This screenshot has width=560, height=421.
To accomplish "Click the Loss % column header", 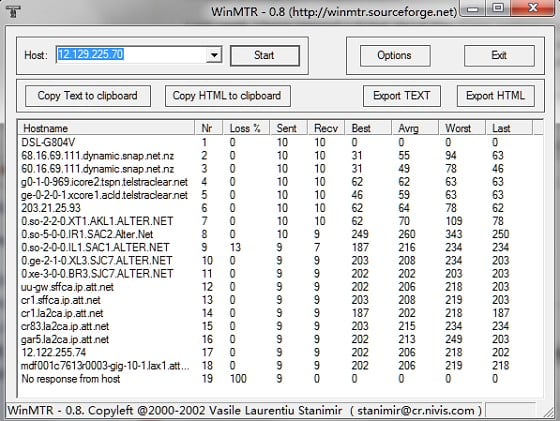I will [246, 128].
